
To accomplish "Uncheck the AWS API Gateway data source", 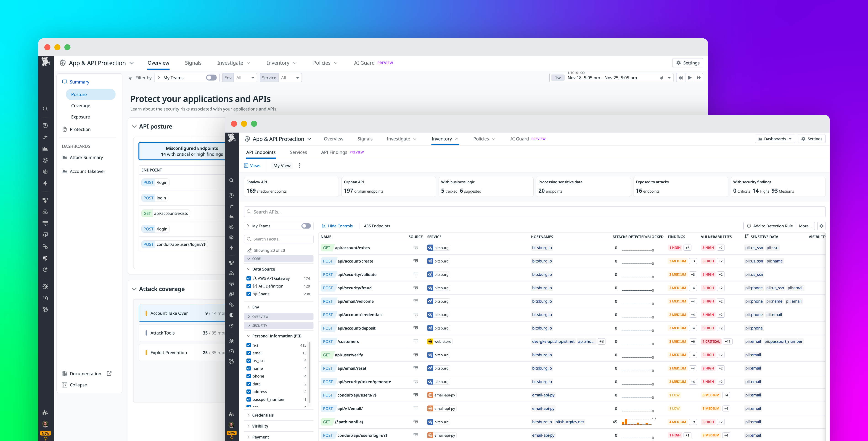I will pyautogui.click(x=249, y=278).
